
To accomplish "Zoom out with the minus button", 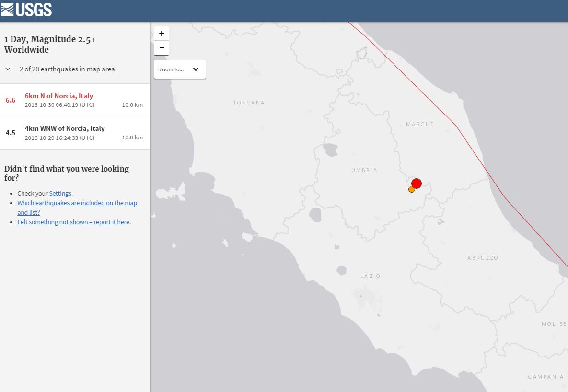I will coord(162,48).
